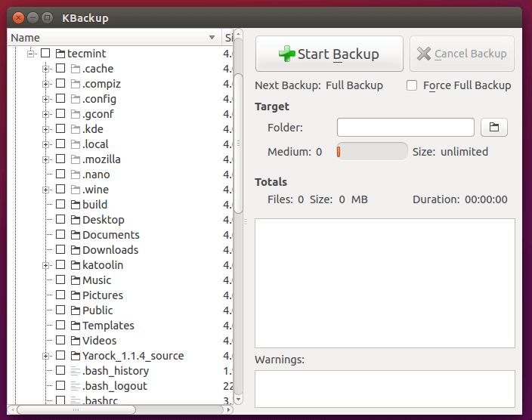This screenshot has height=420, width=532.
Task: Click the target Folder input field
Action: pos(405,127)
